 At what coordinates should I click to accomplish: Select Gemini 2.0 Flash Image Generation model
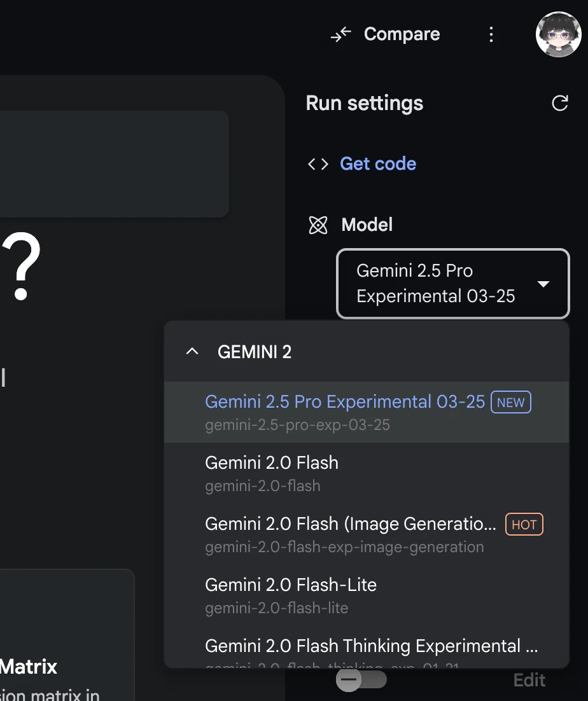click(367, 534)
